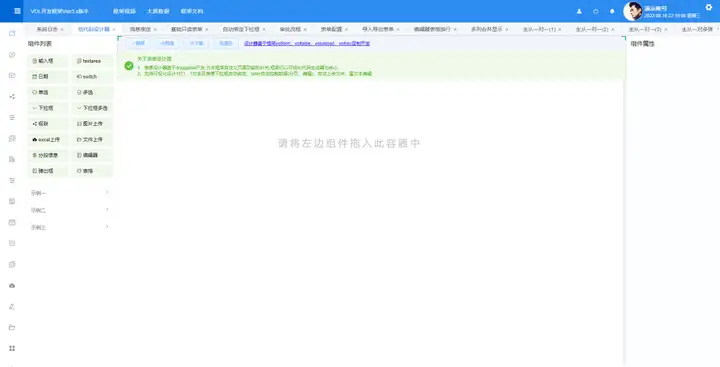
Task: Select the textarea component
Action: (x=92, y=61)
